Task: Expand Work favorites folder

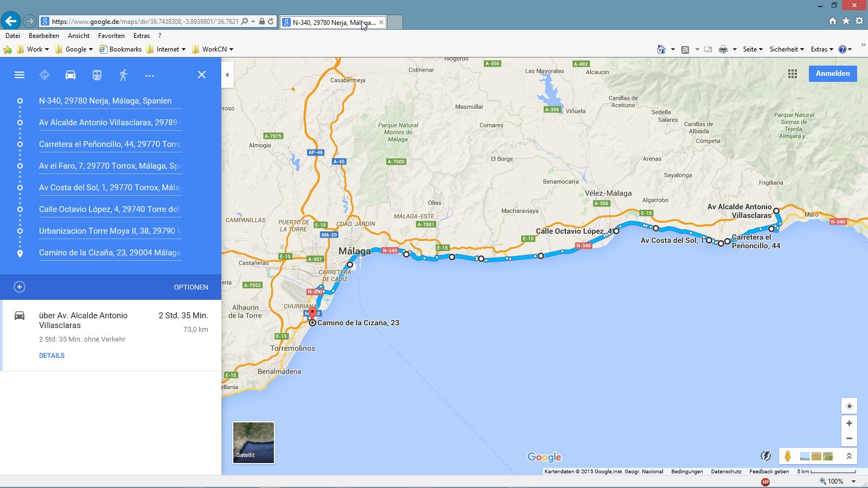Action: pos(33,49)
